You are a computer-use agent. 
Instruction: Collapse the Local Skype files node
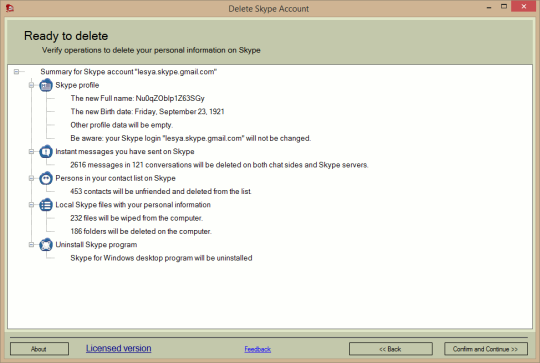(31, 205)
